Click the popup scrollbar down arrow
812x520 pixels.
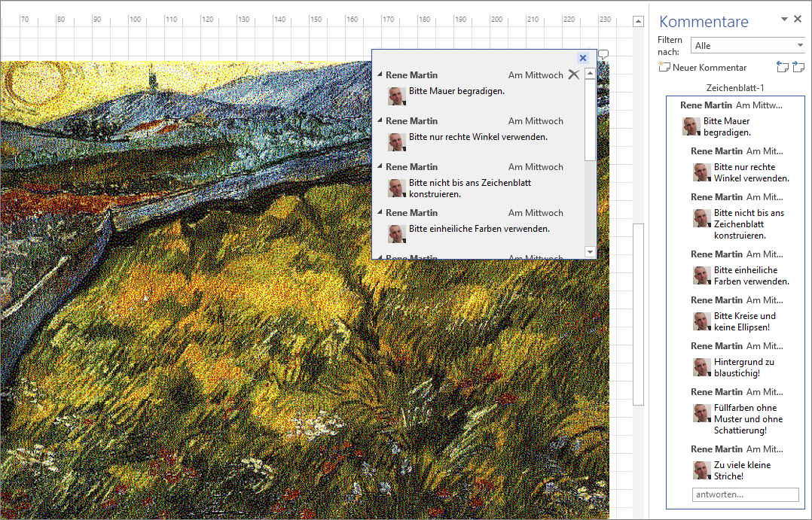click(x=590, y=252)
